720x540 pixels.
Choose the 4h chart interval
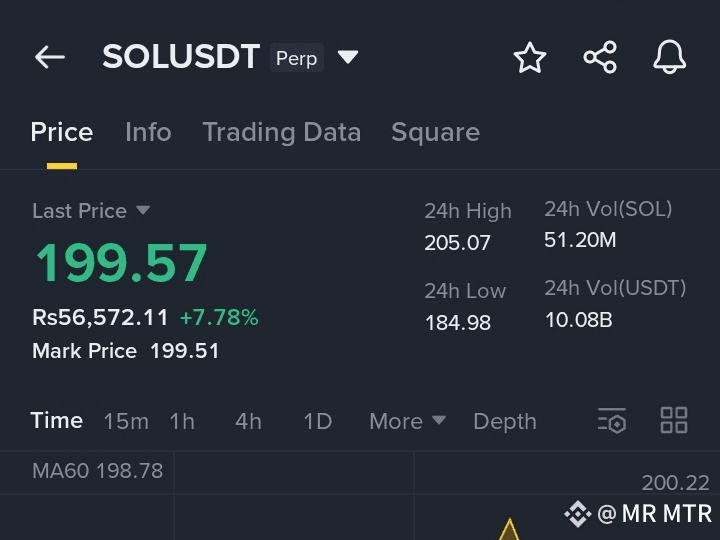pos(248,421)
